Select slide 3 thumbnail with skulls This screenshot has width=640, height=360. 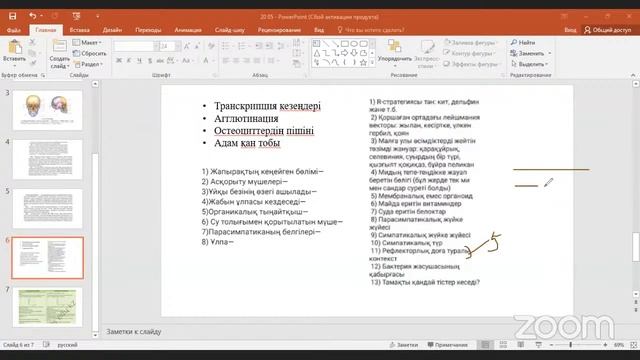(47, 110)
